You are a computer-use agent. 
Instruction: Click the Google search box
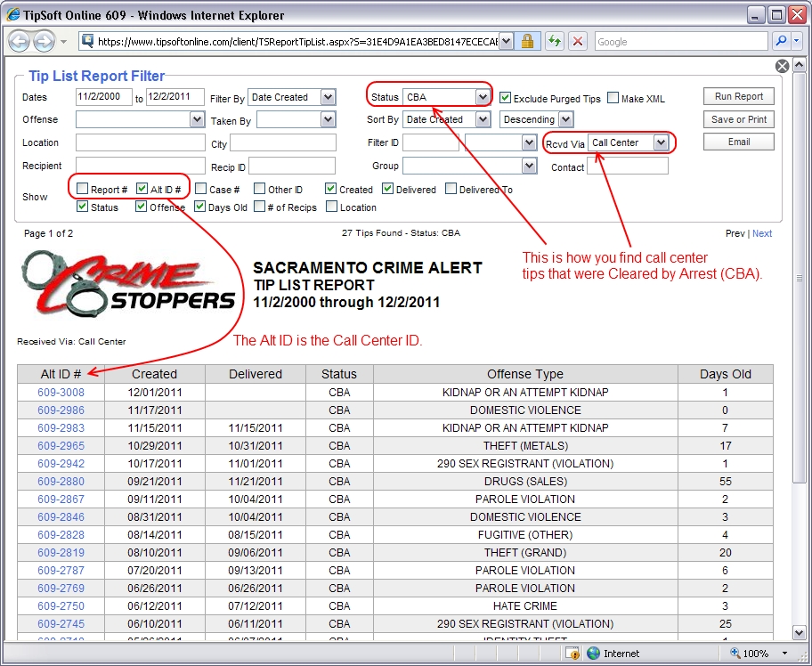[x=681, y=42]
